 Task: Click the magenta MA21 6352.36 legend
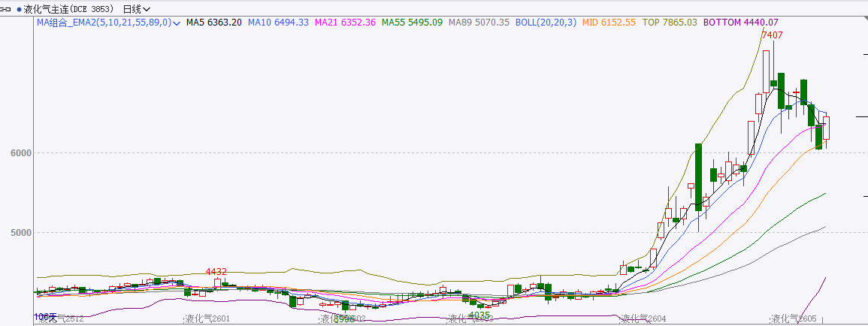[345, 23]
